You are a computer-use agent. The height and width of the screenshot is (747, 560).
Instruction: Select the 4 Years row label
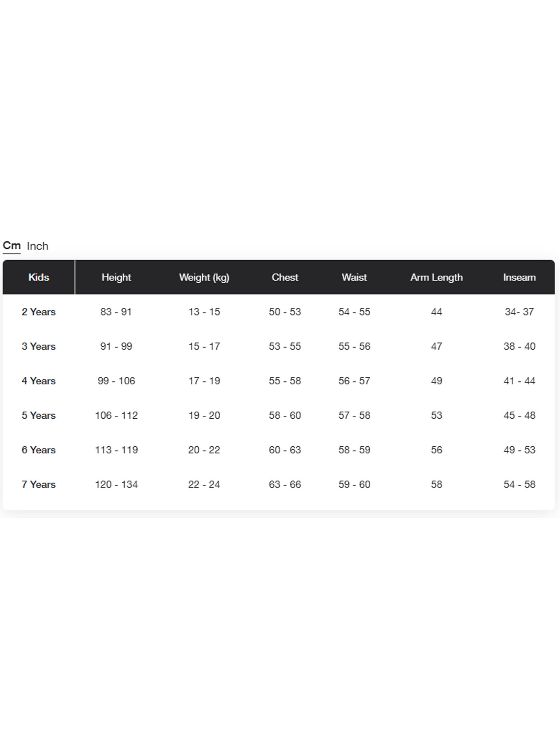tap(38, 381)
